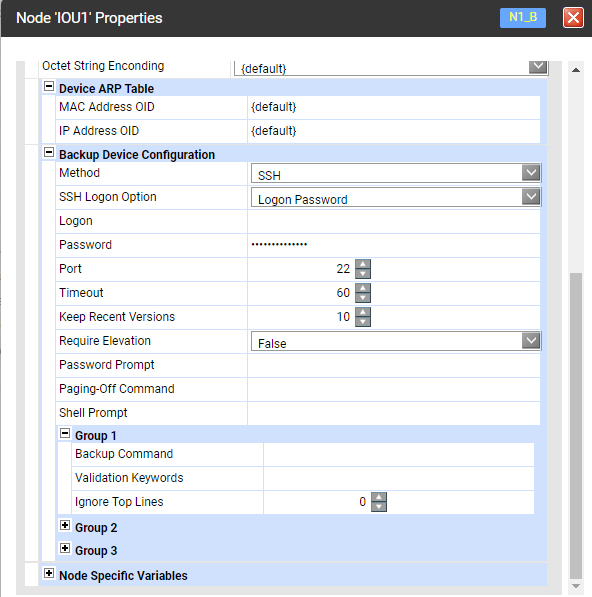
Task: Expand Group 2 settings
Action: coord(65,525)
